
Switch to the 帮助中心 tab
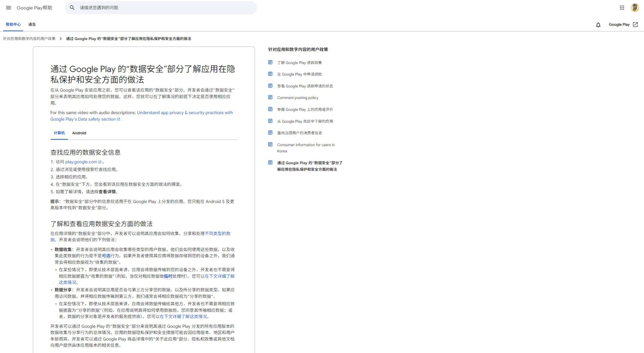13,24
